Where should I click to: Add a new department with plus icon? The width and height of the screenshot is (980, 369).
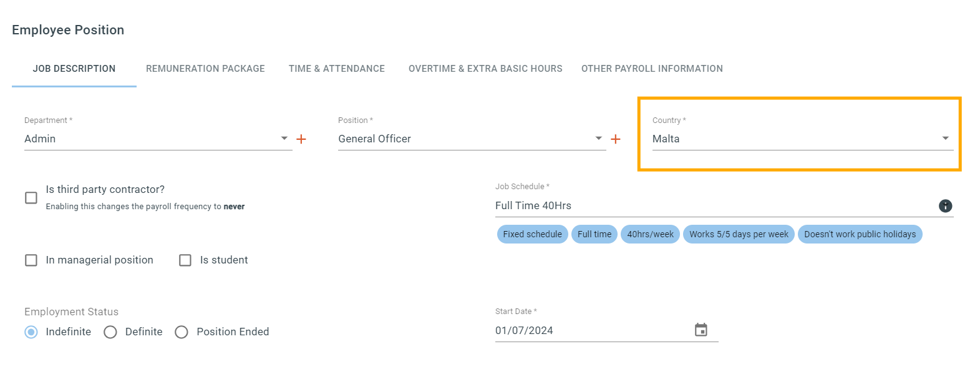point(301,139)
